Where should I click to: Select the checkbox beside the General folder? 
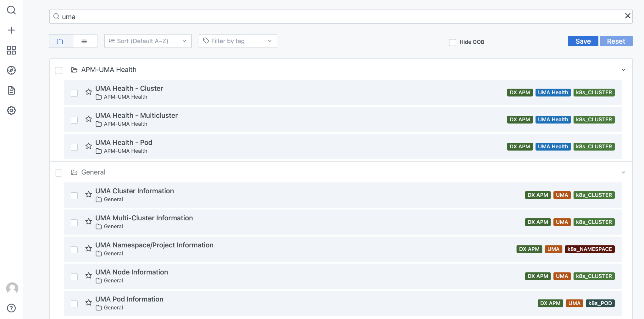coord(58,173)
